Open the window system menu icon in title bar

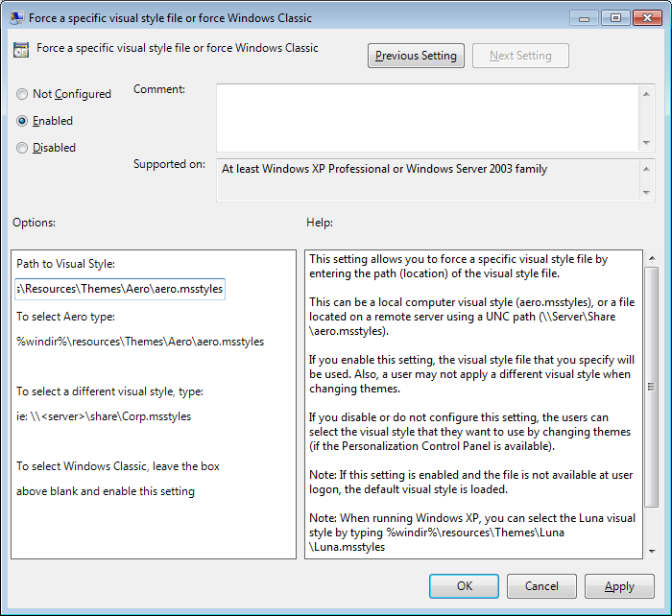15,17
